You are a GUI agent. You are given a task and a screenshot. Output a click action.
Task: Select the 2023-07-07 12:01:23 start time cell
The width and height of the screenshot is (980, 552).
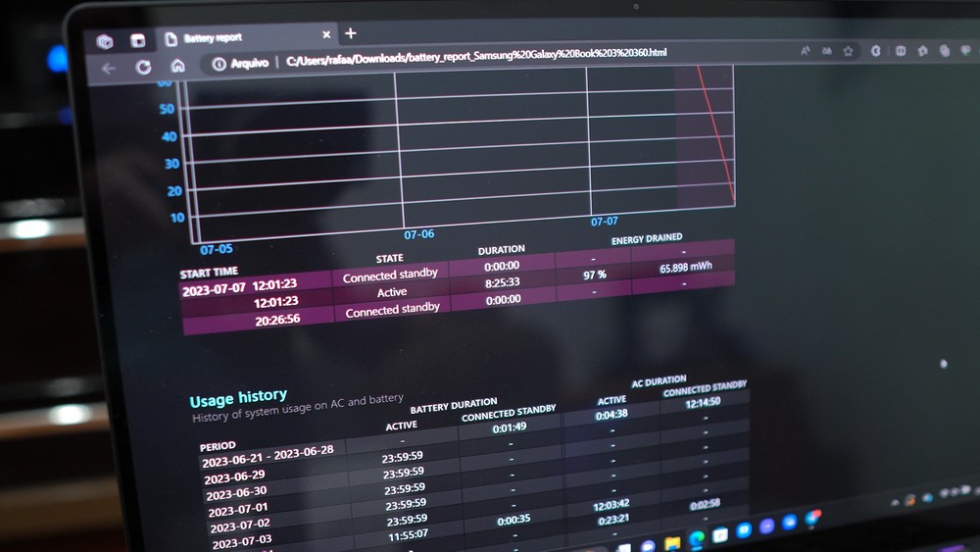[239, 287]
